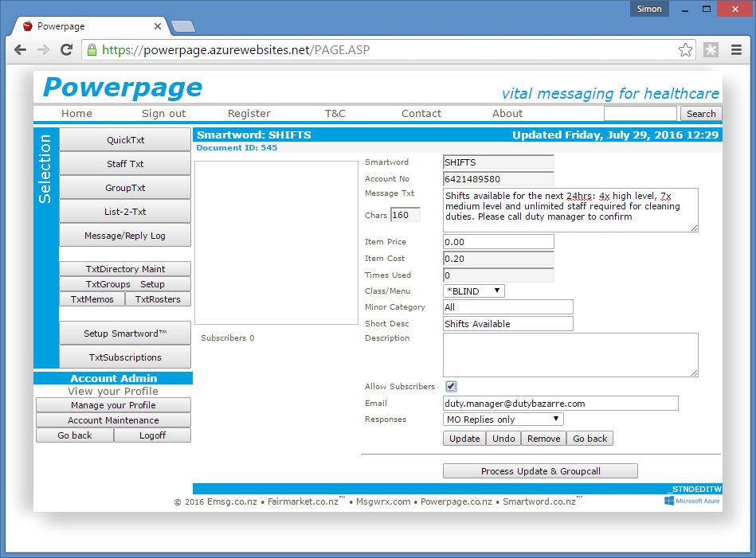Click the Email address field
756x558 pixels.
(x=560, y=404)
